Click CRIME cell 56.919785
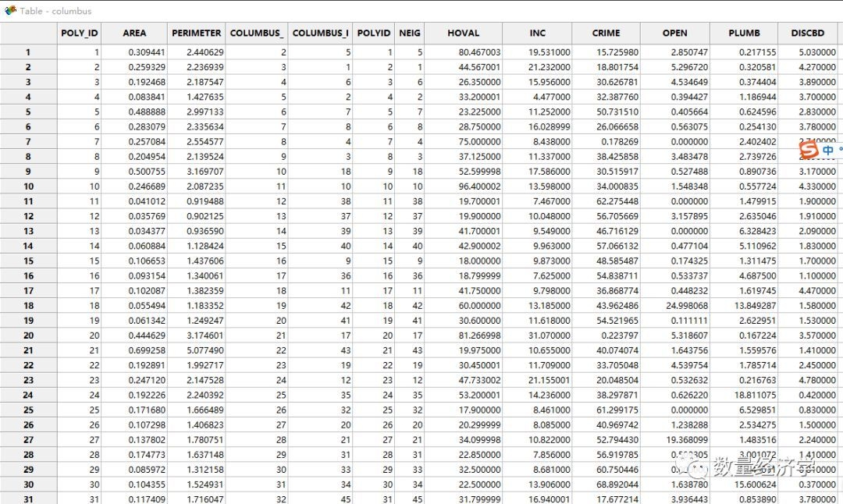The image size is (843, 504). click(x=606, y=455)
